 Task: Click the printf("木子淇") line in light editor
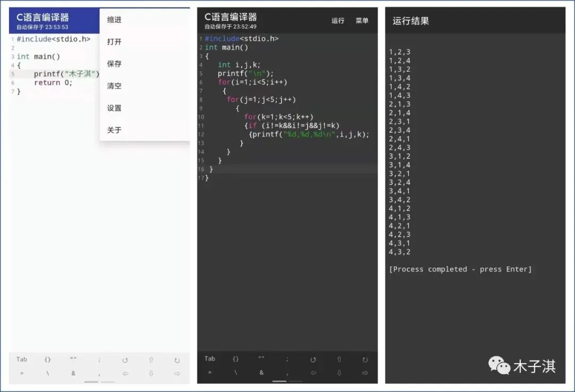[67, 73]
